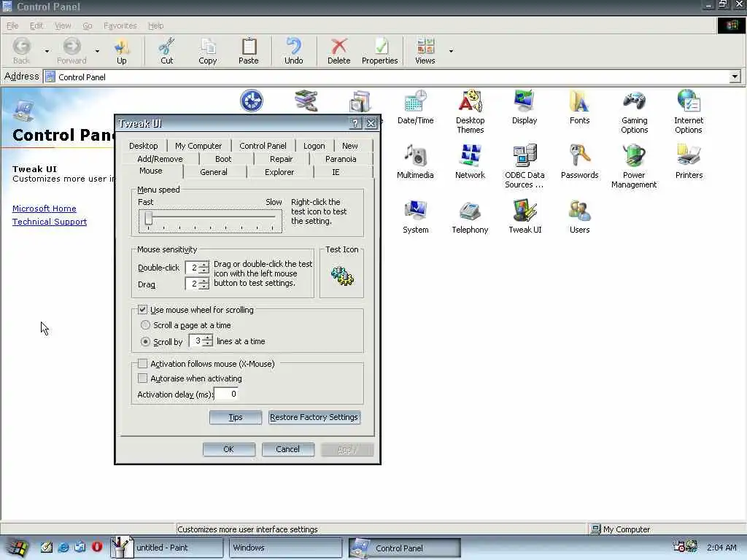Image resolution: width=747 pixels, height=560 pixels.
Task: Follow the Microsoft Home link
Action: (44, 209)
